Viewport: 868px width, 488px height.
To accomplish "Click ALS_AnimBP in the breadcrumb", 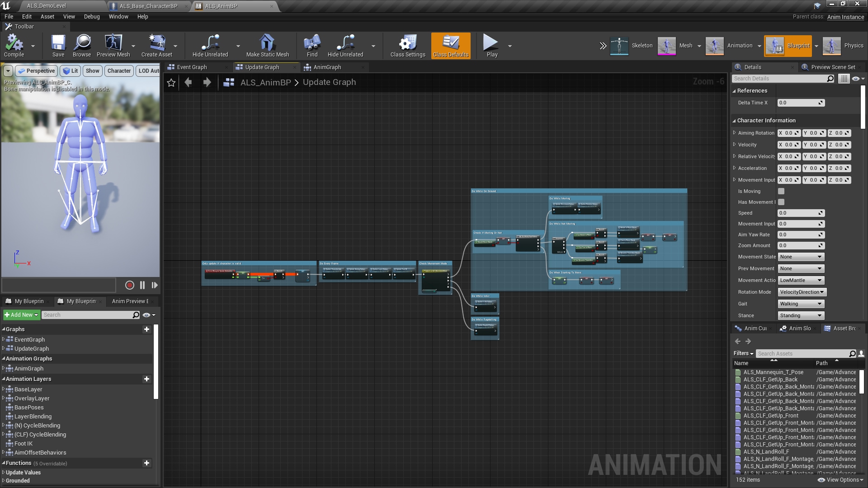I will [x=265, y=82].
